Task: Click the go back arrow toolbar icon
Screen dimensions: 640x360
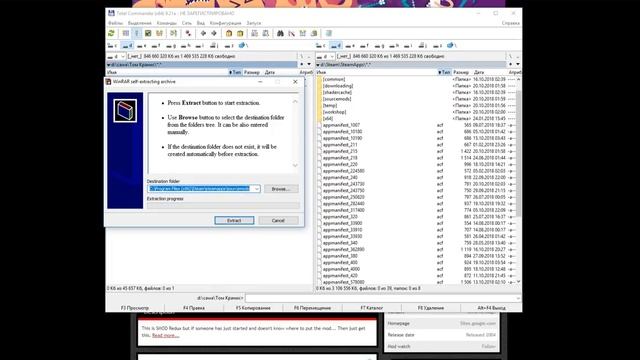Action: (x=203, y=33)
